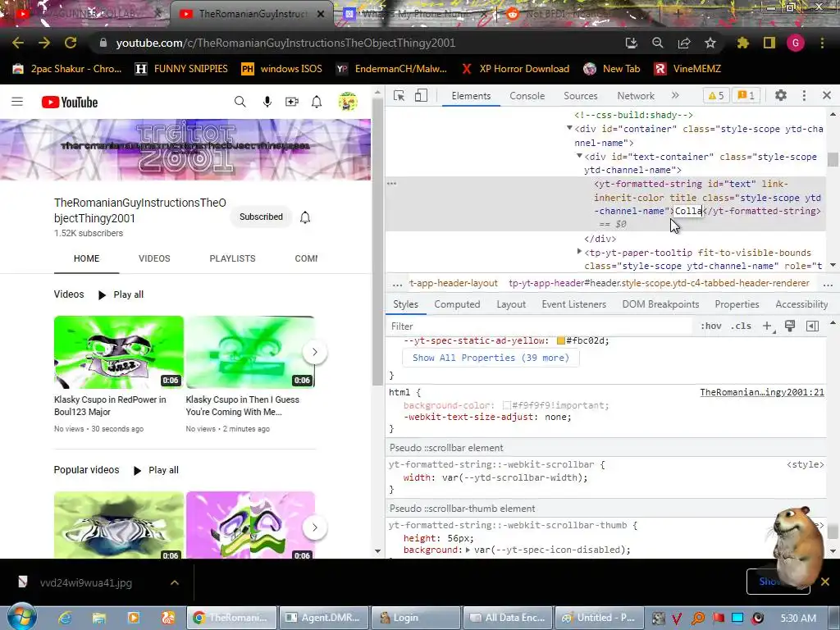Open DevTools settings gear
Viewport: 840px width, 630px height.
[781, 95]
